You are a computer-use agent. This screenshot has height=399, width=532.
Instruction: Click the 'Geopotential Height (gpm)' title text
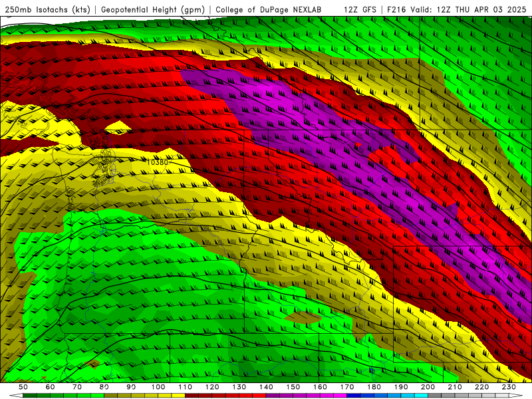(x=153, y=9)
